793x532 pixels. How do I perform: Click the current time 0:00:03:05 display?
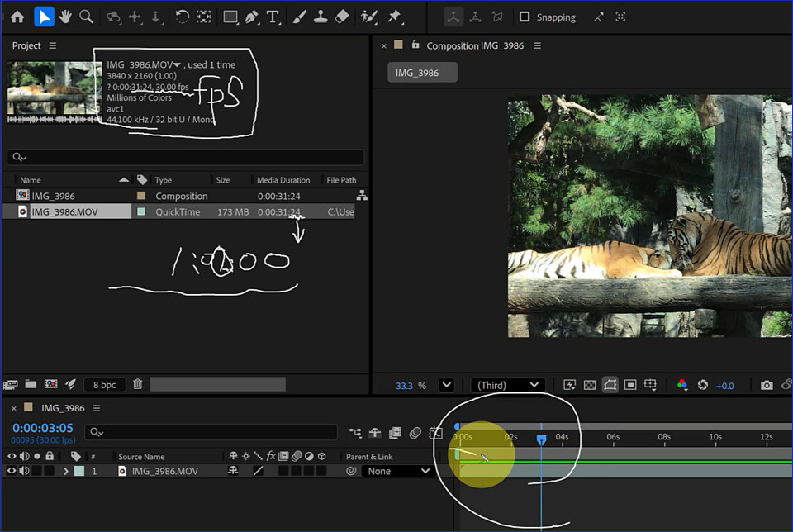[43, 428]
